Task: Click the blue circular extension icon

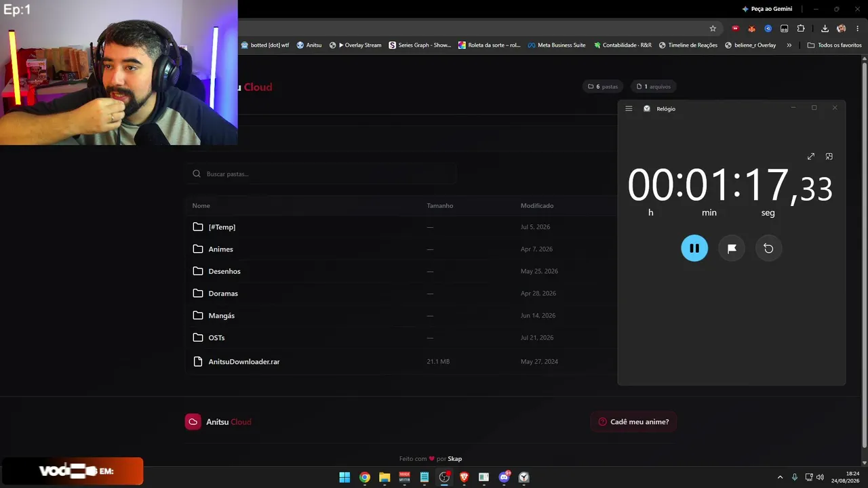Action: 768,28
